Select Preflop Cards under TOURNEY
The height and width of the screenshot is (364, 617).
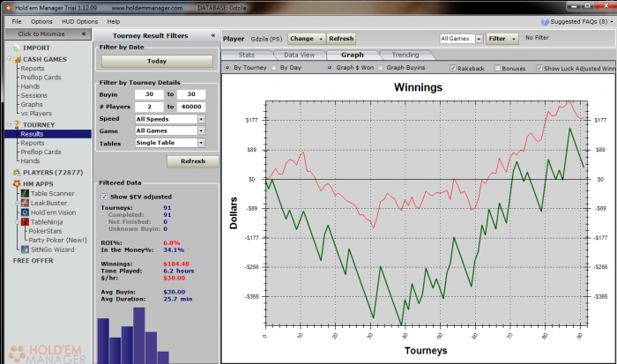[x=41, y=152]
